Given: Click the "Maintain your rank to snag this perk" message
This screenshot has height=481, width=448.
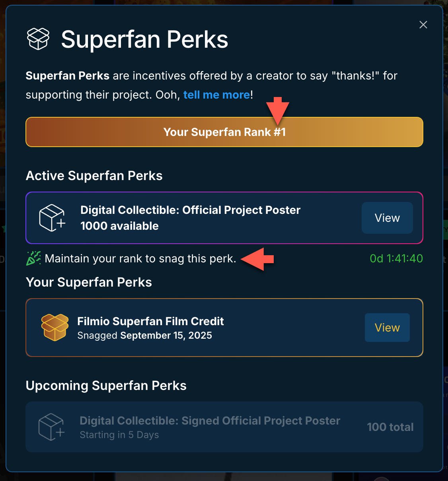Looking at the screenshot, I should (140, 258).
